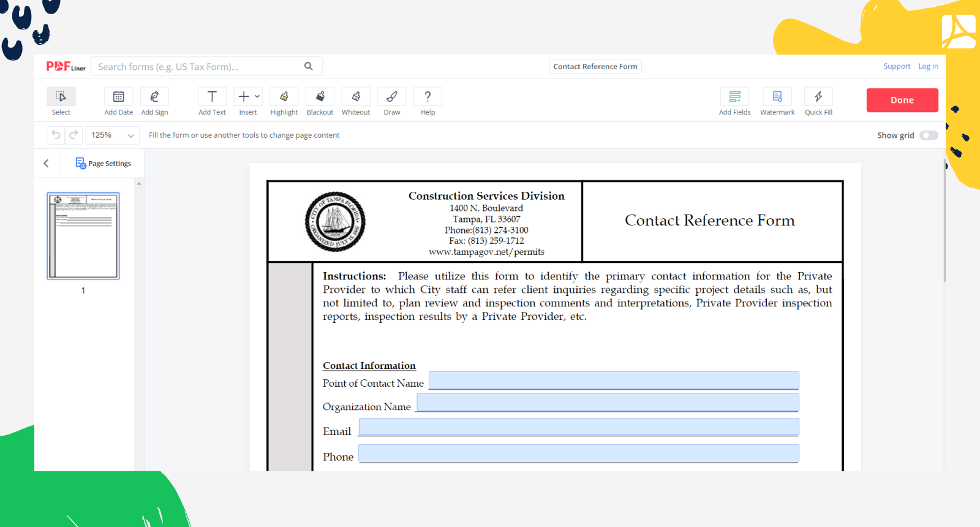Viewport: 980px width, 527px height.
Task: Select the Blackout tool
Action: coord(320,97)
